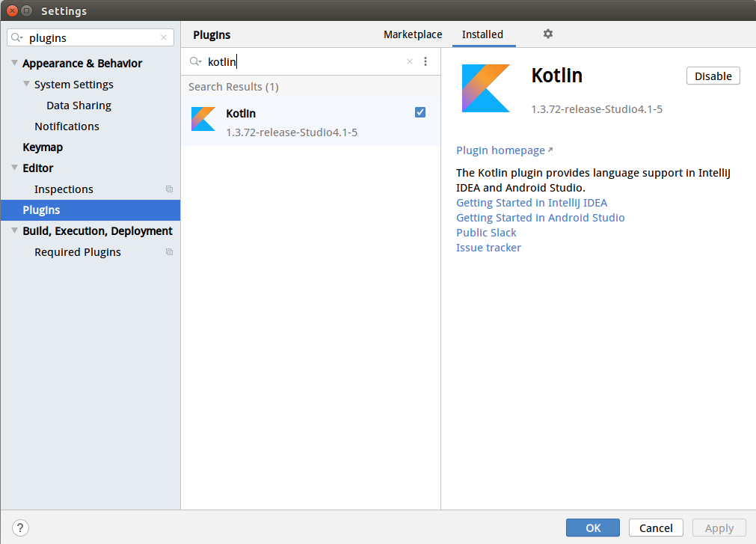The height and width of the screenshot is (544, 756).
Task: Focus the settings search input field
Action: [x=90, y=37]
